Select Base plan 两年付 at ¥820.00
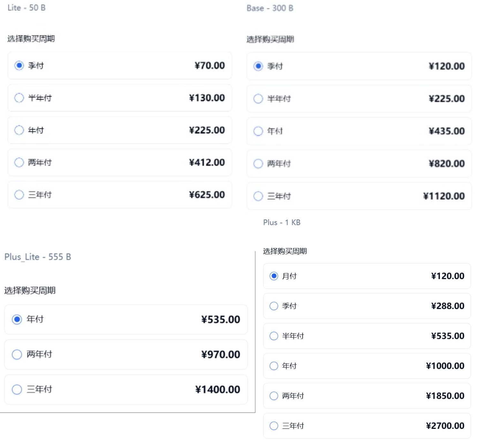This screenshot has height=448, width=479. click(258, 164)
